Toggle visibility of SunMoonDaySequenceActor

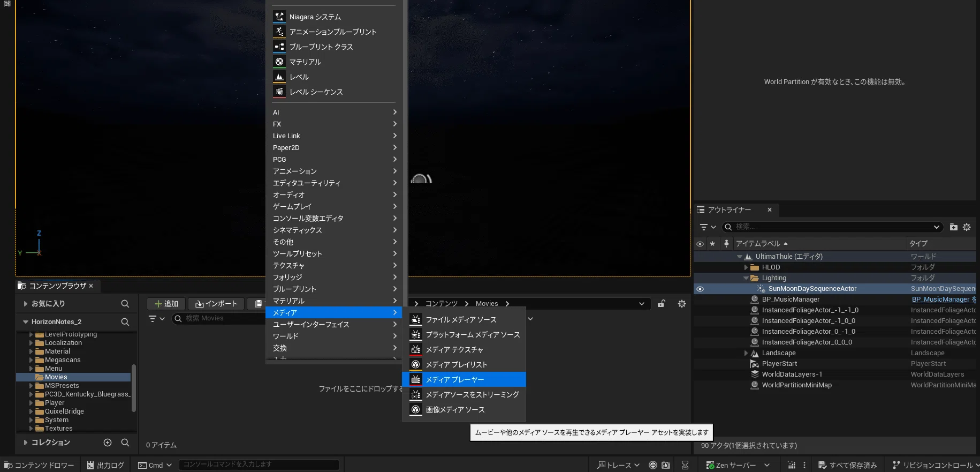tap(700, 289)
